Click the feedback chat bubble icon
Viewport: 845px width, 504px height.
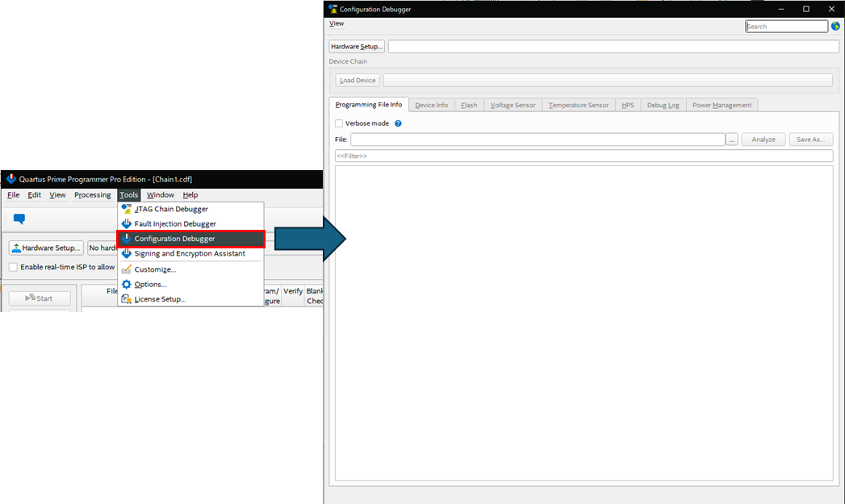point(19,219)
